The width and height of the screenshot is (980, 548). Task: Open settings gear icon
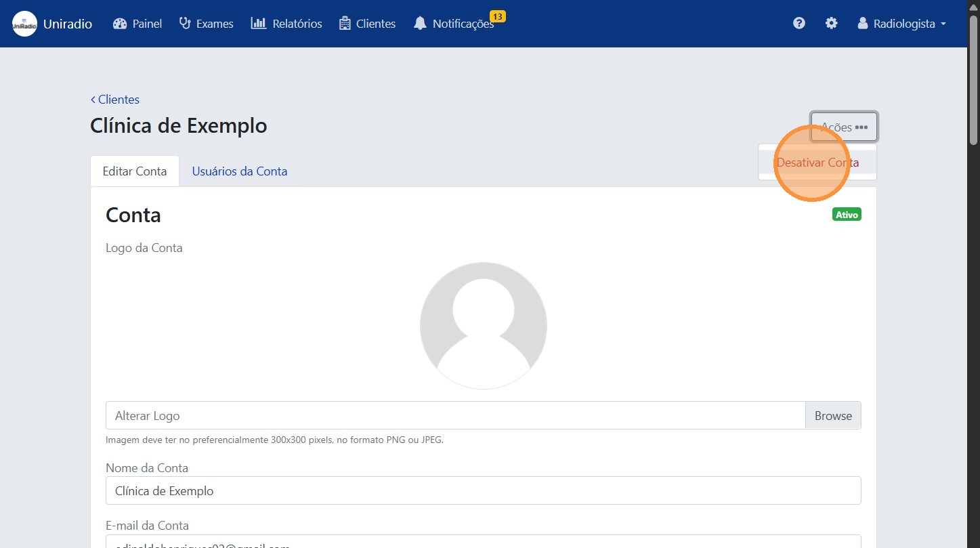(x=831, y=24)
